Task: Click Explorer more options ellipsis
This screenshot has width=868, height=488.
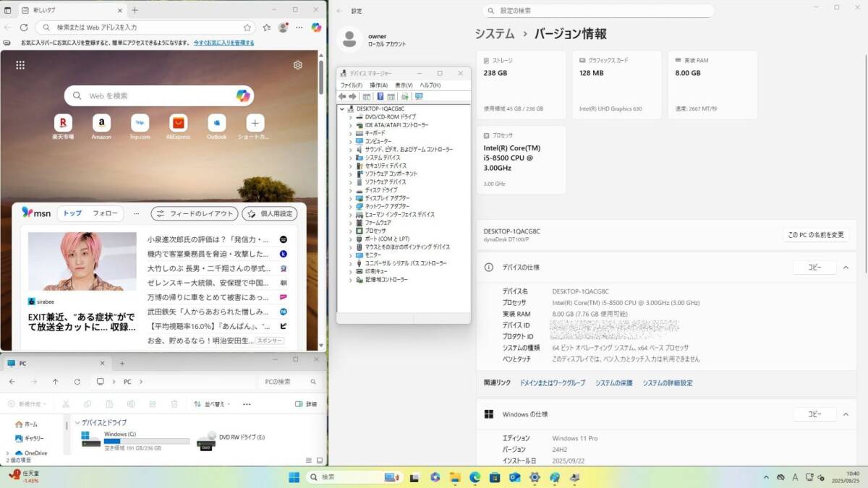Action: [x=247, y=404]
